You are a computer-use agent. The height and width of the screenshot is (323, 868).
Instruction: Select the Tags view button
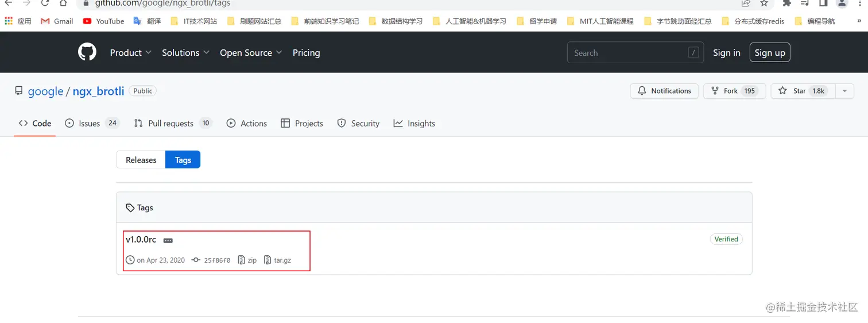183,160
